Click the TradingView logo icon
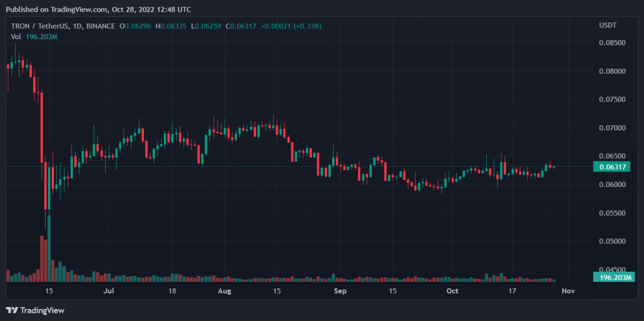The image size is (644, 321). [12, 310]
